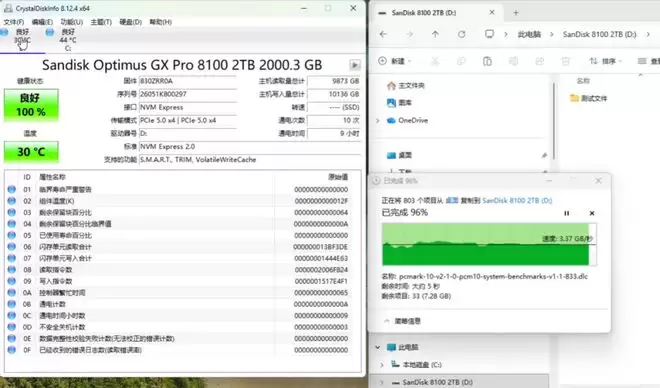Pause the file copy operation

(x=567, y=213)
